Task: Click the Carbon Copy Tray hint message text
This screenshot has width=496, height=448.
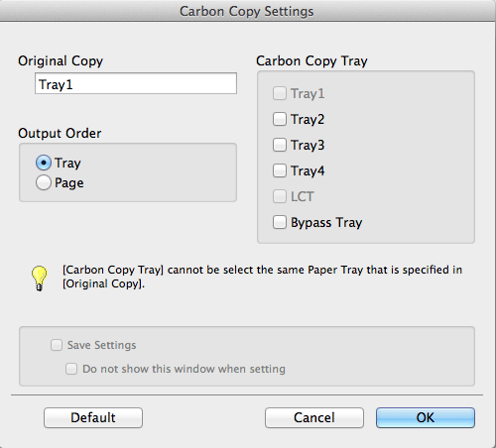Action: [x=262, y=277]
